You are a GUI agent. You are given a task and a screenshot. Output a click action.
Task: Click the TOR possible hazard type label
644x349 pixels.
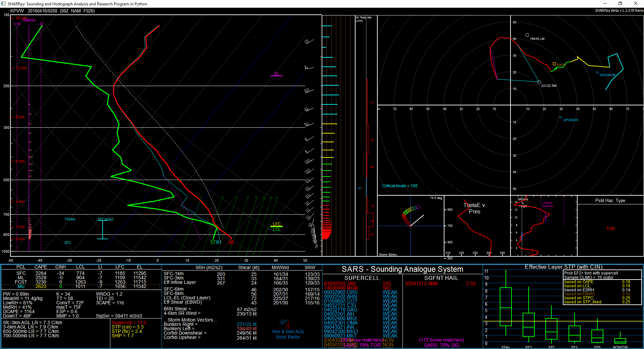pos(610,229)
